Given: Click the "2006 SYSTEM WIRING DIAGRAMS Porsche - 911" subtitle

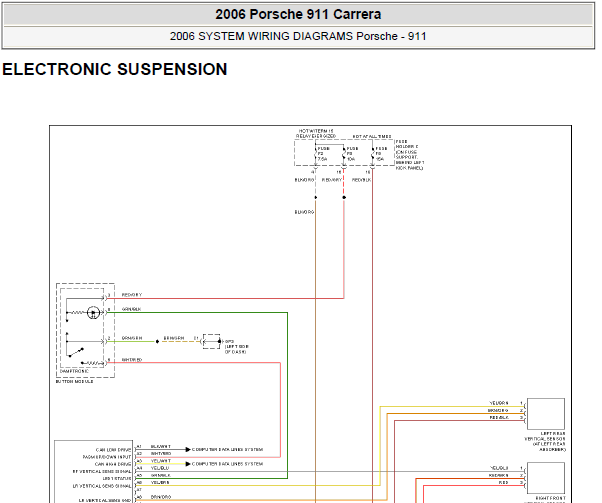Looking at the screenshot, I should pyautogui.click(x=298, y=36).
